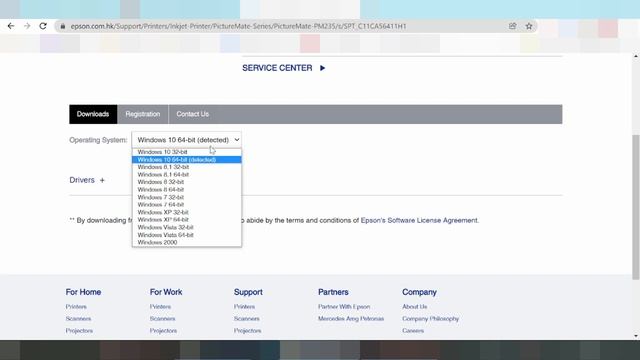The width and height of the screenshot is (640, 360).
Task: Choose Windows XP 64-bit option
Action: (x=187, y=220)
